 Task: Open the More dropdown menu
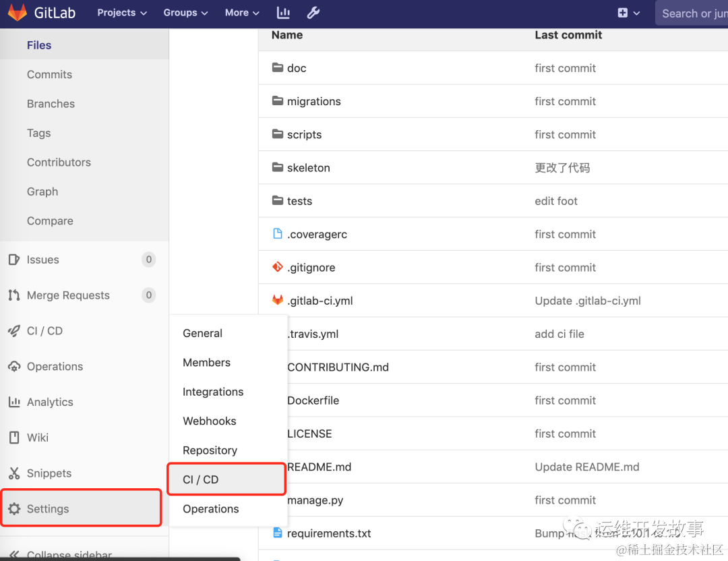[x=242, y=13]
